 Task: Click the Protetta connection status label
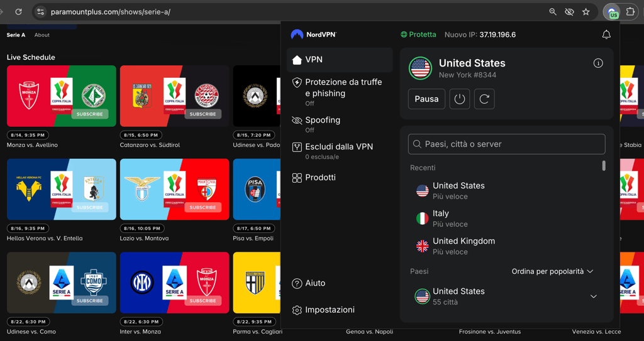[x=418, y=35]
